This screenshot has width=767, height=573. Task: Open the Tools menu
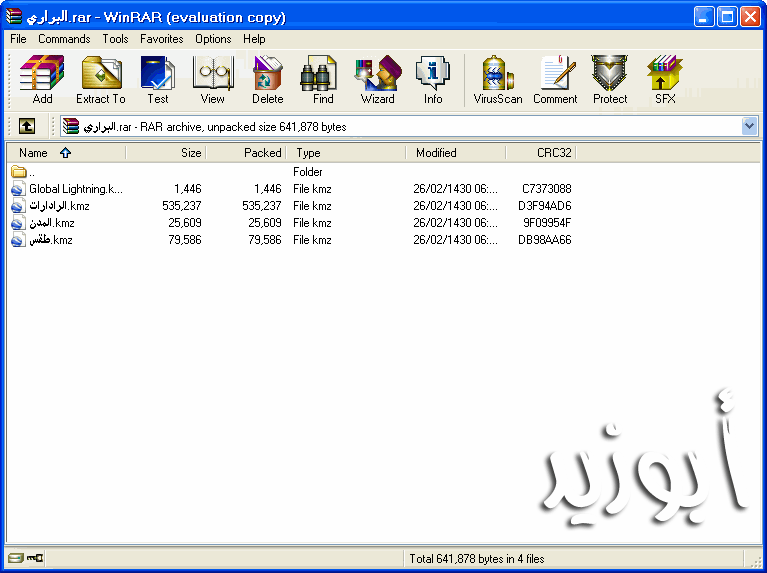[x=115, y=39]
